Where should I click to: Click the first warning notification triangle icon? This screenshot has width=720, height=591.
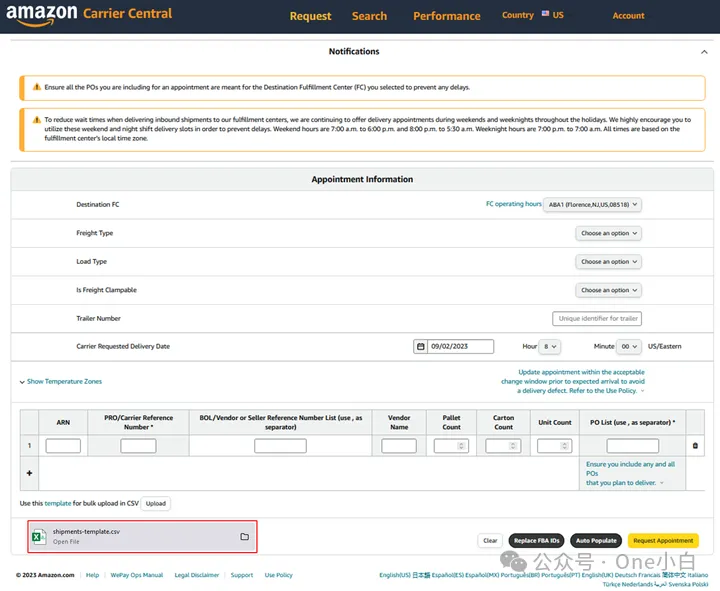point(37,87)
